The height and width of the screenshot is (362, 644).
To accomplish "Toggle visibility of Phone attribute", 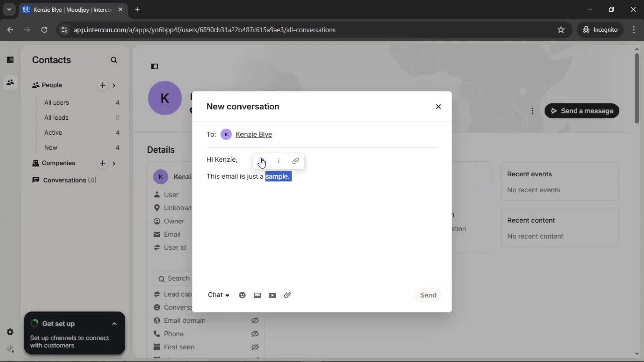I will pyautogui.click(x=255, y=334).
